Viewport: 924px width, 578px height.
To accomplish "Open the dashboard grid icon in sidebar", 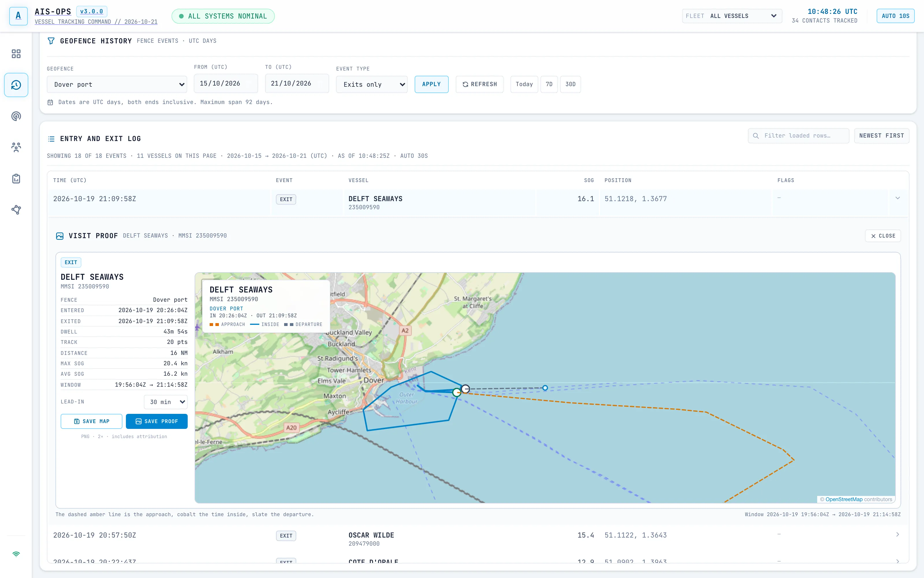I will click(x=16, y=53).
